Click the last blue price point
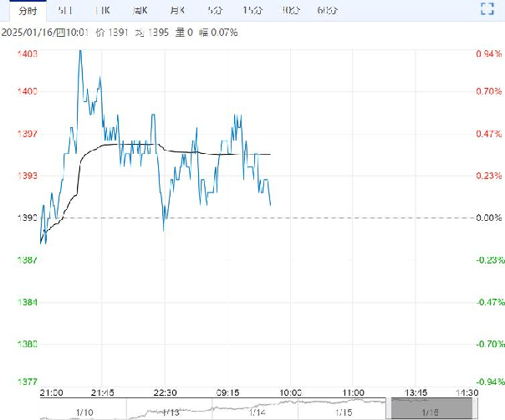Image resolution: width=505 pixels, height=420 pixels. [x=270, y=204]
